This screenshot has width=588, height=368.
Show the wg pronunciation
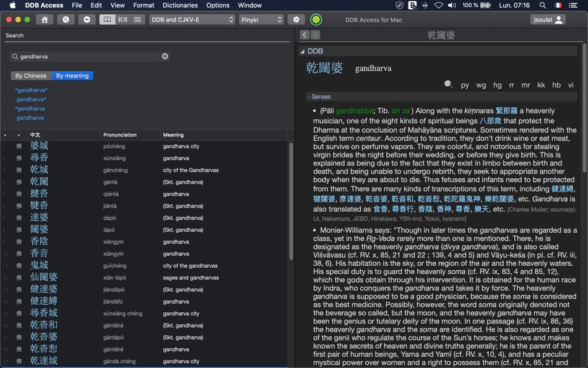pos(481,85)
